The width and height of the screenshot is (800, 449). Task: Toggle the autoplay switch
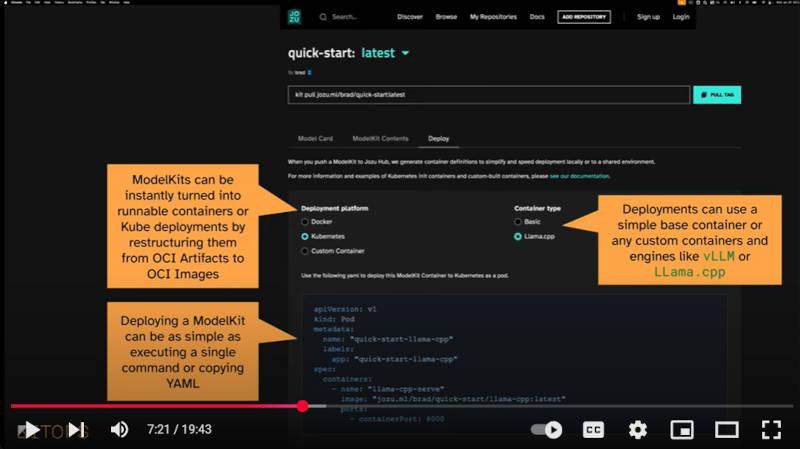[x=547, y=430]
